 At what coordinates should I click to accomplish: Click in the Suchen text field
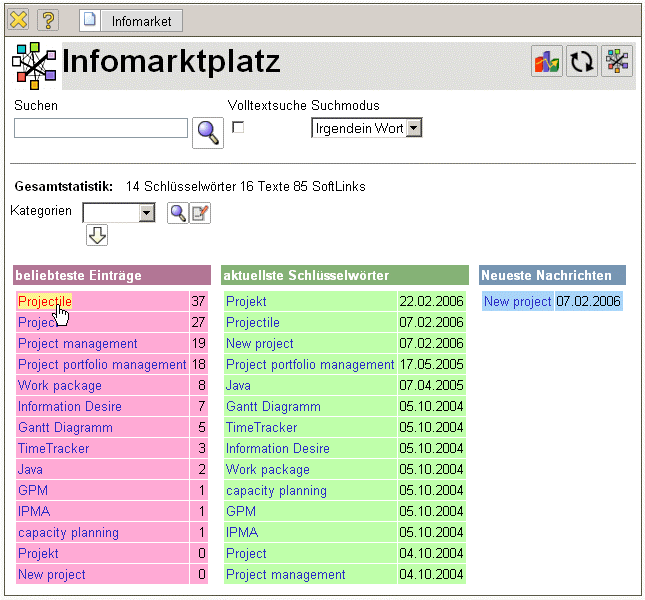[101, 128]
